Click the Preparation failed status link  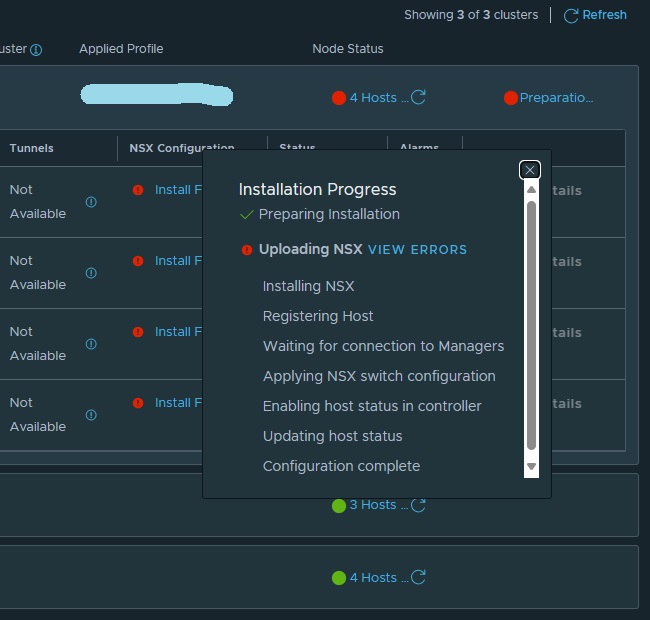(x=556, y=98)
